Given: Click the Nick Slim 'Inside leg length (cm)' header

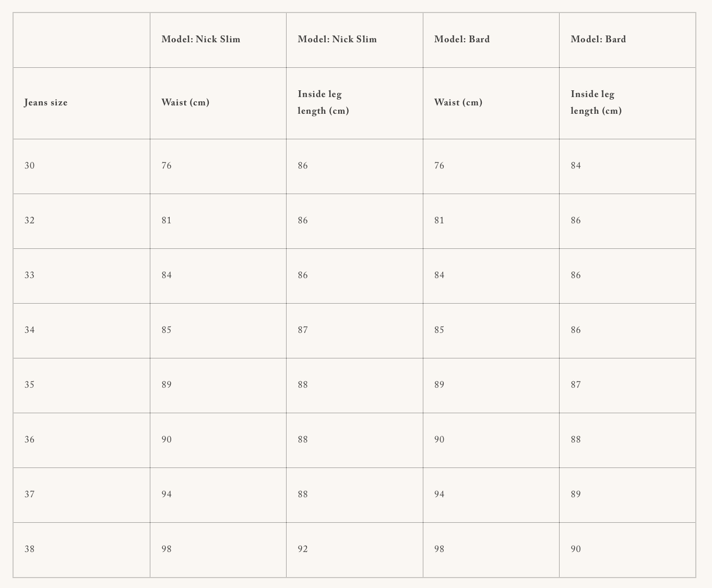Looking at the screenshot, I should (x=323, y=102).
